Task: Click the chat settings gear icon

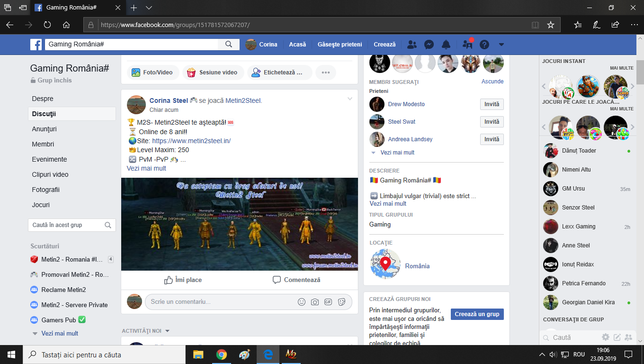Action: click(x=606, y=337)
